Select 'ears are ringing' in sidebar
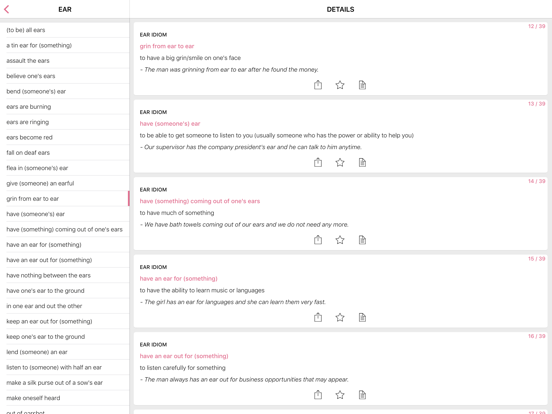This screenshot has height=414, width=552. click(x=65, y=122)
